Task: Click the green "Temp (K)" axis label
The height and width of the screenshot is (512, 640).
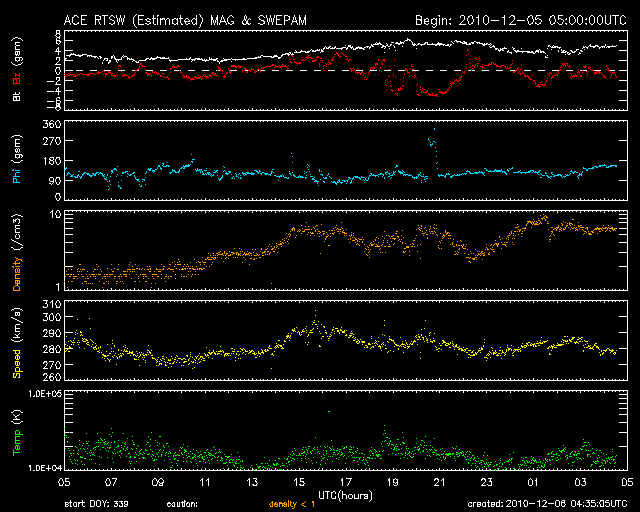Action: coord(17,433)
